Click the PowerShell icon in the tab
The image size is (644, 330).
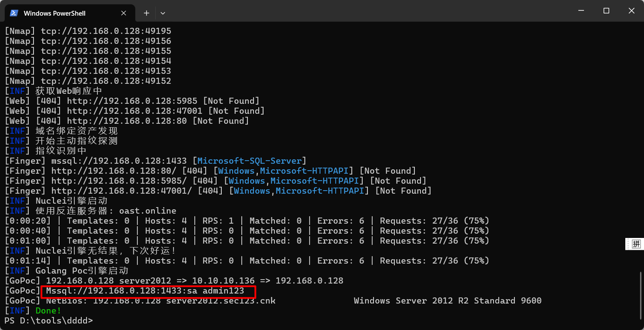(14, 13)
